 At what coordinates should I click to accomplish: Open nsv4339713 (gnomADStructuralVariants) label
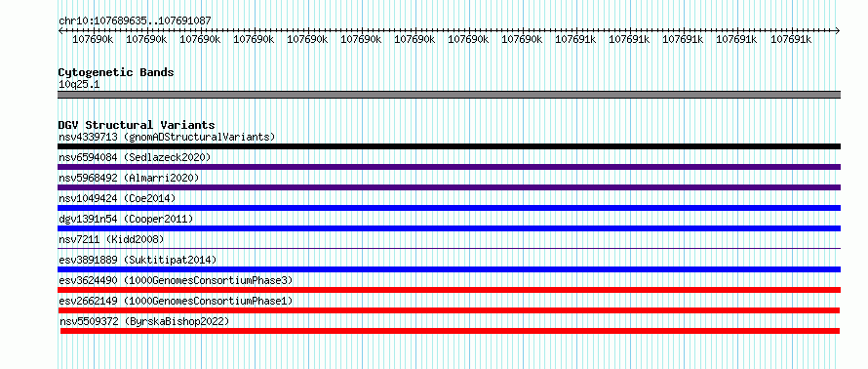pos(167,137)
